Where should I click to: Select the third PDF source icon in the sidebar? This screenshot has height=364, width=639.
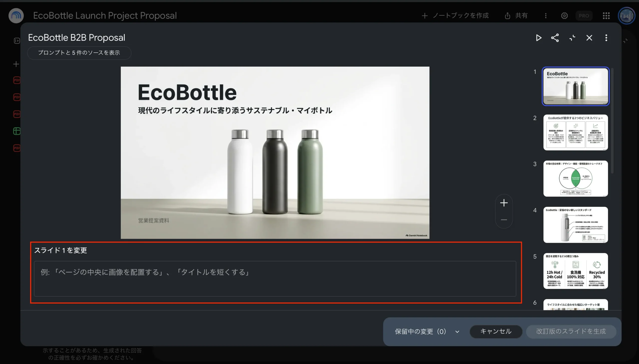[17, 114]
